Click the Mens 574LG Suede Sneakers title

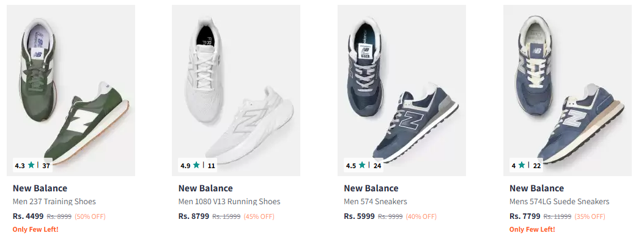[x=560, y=202]
